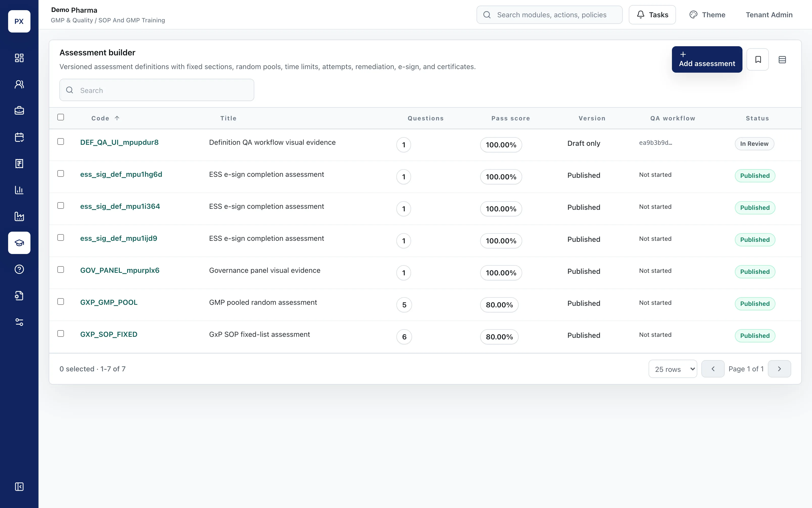Sort by the Code column header

(x=105, y=118)
